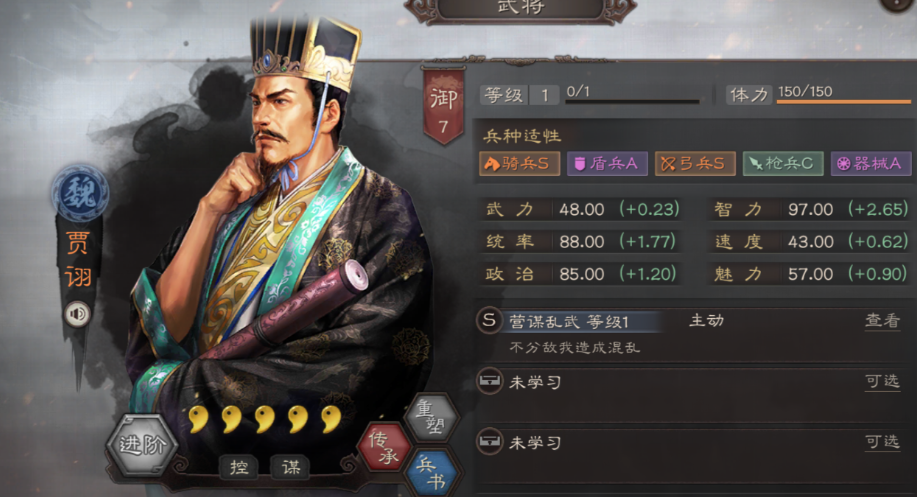Play Jia Xu's voice with speaker icon
Viewport: 917px width, 497px height.
pos(77,314)
